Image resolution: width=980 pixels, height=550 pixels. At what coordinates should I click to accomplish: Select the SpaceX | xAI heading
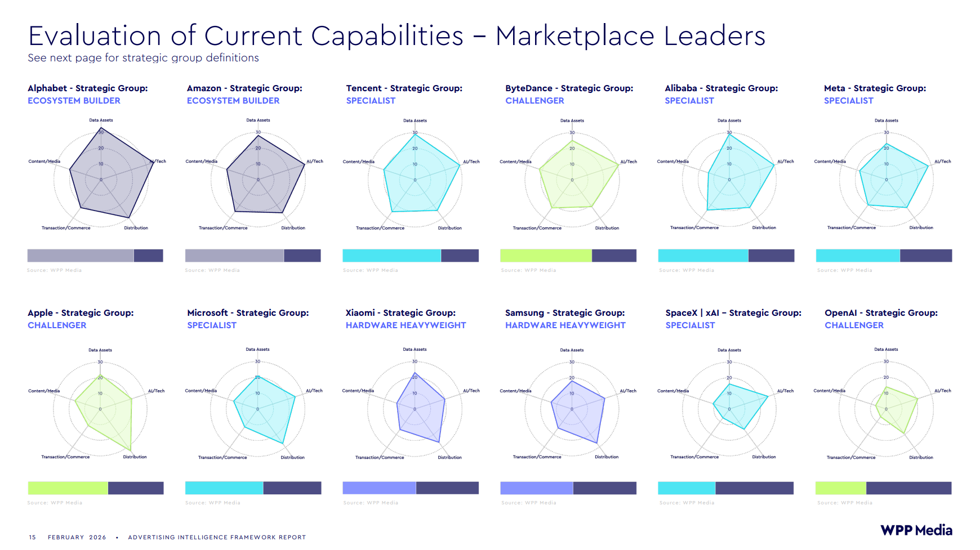pyautogui.click(x=733, y=313)
